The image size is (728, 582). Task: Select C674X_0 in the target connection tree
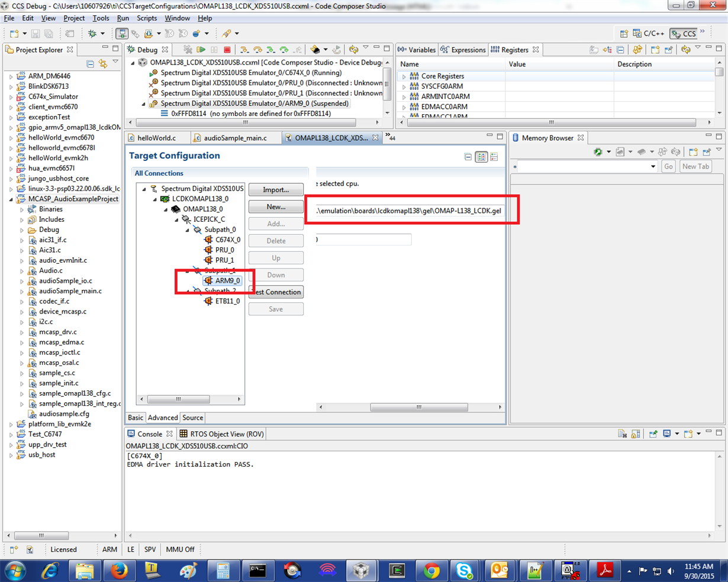point(222,240)
